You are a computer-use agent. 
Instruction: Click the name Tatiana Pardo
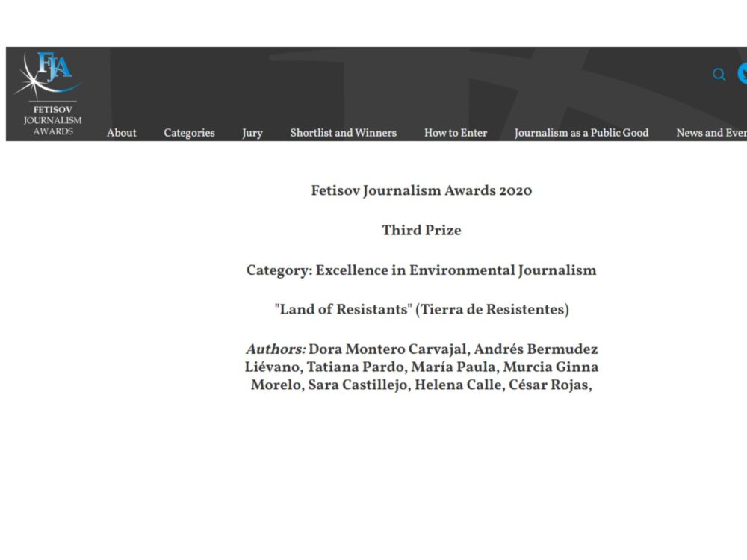click(355, 367)
